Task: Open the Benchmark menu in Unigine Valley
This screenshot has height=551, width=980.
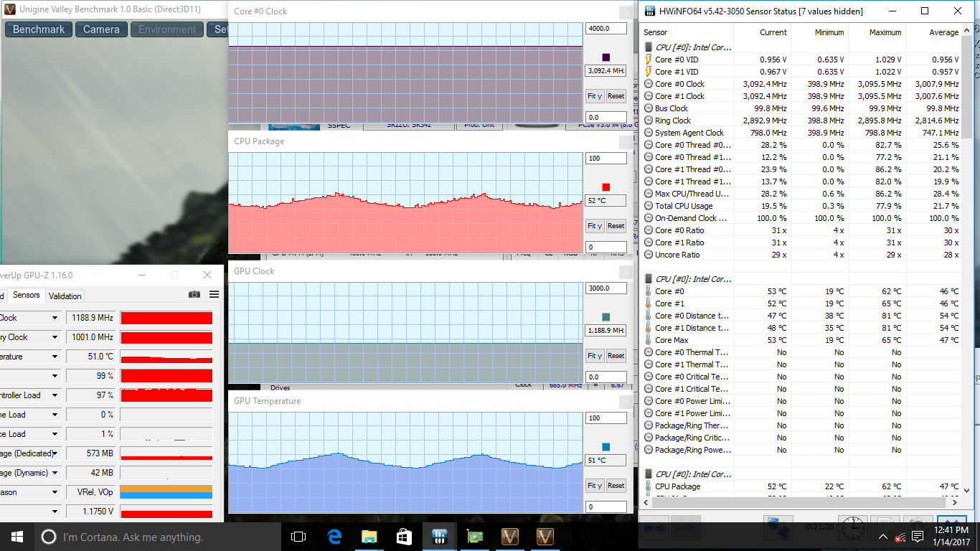Action: click(x=39, y=29)
